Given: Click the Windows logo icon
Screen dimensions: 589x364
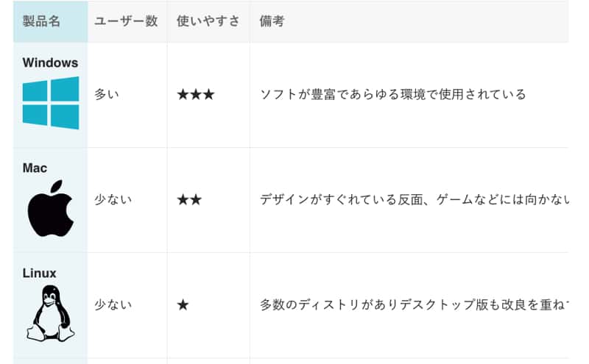Looking at the screenshot, I should [x=51, y=103].
